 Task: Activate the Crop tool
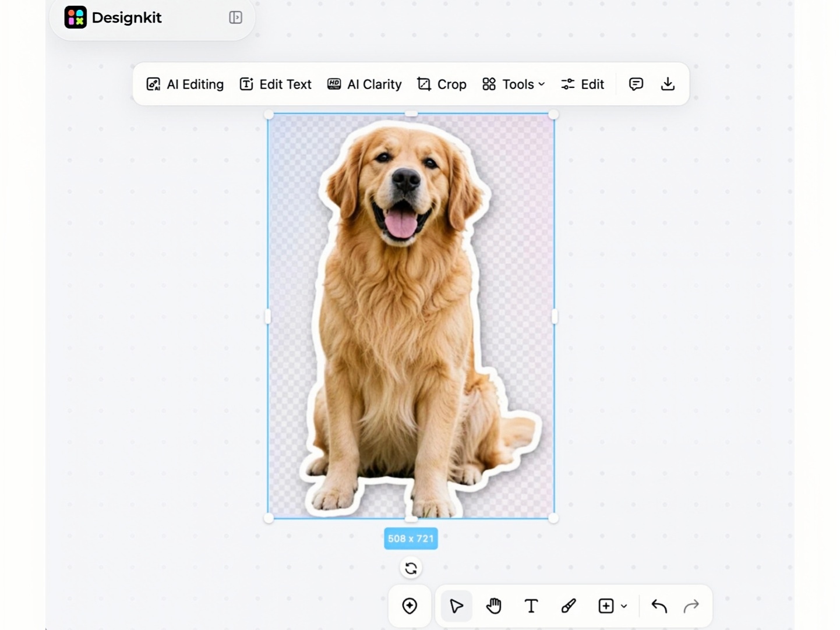click(442, 84)
